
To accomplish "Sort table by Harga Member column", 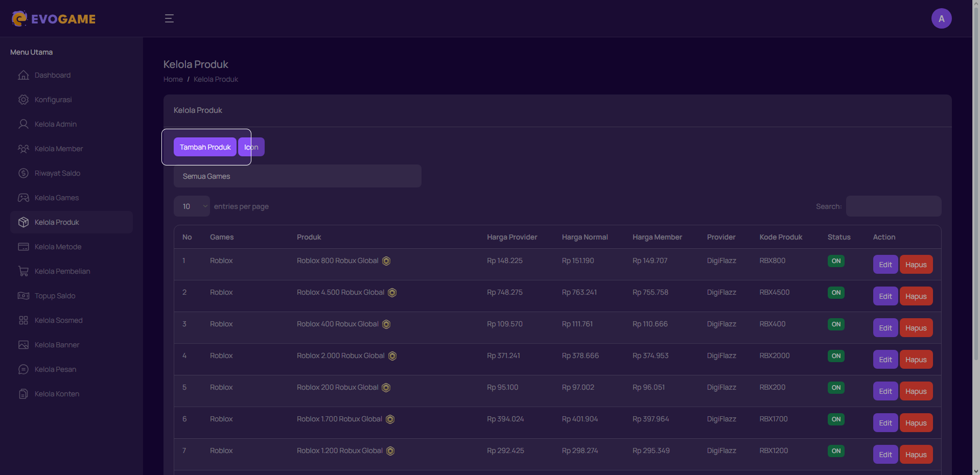I will (x=657, y=237).
